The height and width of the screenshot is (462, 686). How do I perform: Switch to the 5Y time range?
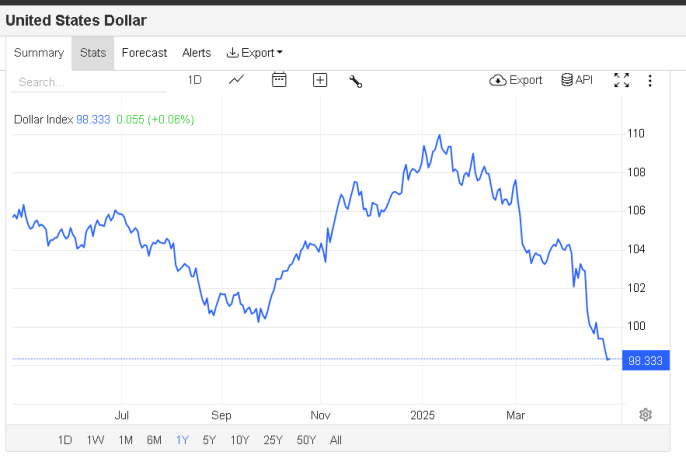(x=209, y=439)
